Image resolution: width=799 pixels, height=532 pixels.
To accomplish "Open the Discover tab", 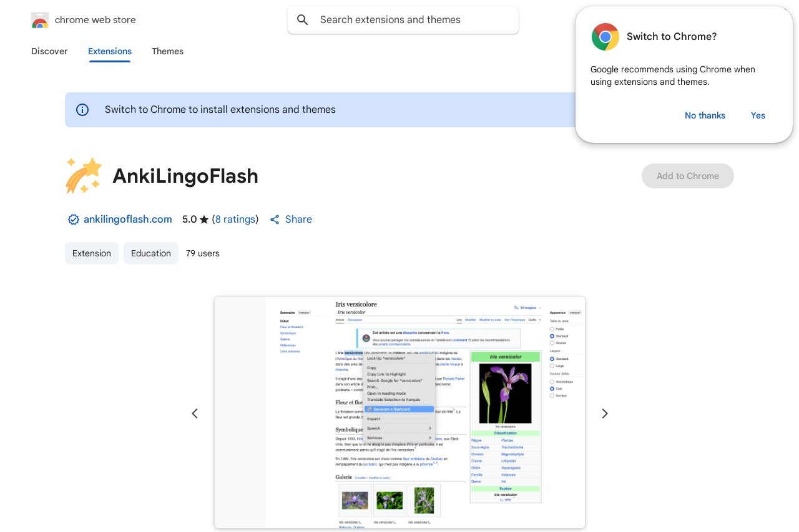I will [x=49, y=51].
